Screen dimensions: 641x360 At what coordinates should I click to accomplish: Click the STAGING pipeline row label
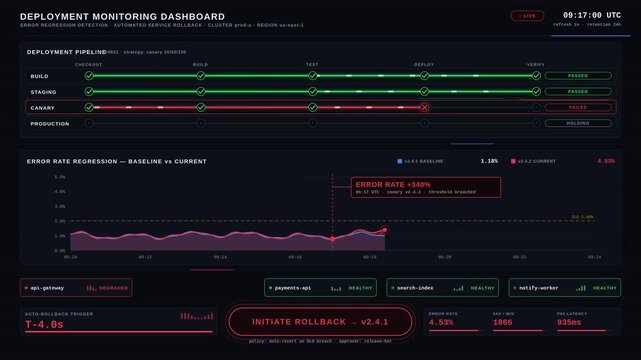(43, 92)
